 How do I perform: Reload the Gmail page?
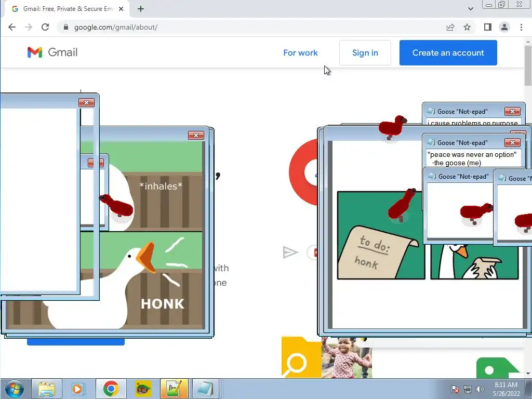coord(45,27)
